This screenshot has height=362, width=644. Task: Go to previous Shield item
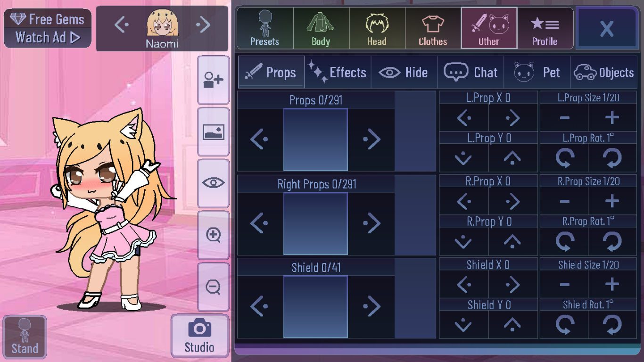[259, 306]
